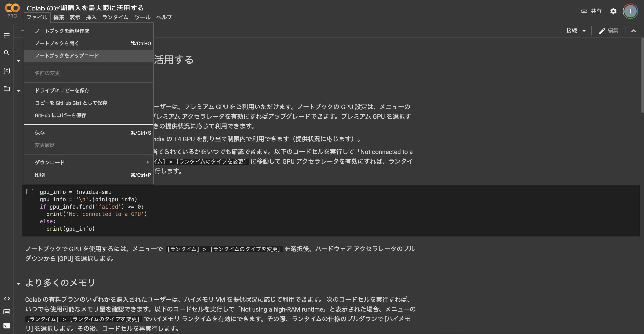Click inside the gpu_info code cell
Screen dimensions: 644x334
click(331, 210)
